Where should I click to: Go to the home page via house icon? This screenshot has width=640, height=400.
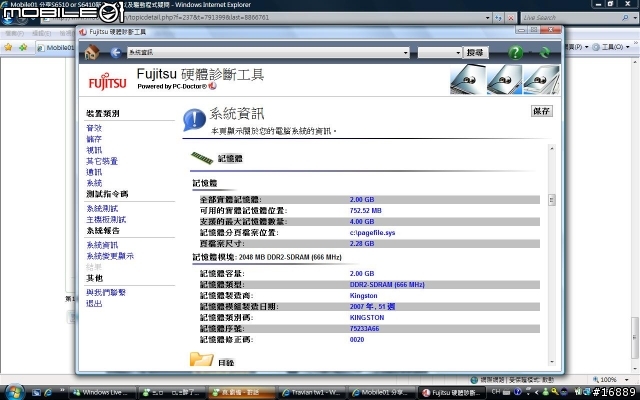[x=92, y=52]
